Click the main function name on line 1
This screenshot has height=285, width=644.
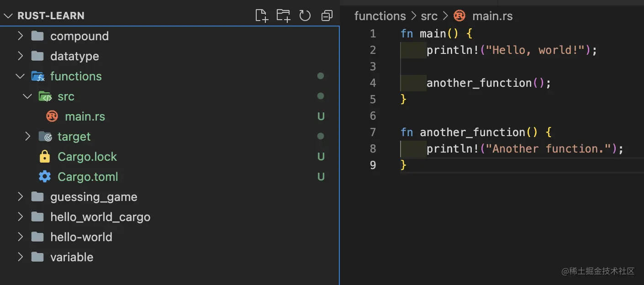[433, 33]
